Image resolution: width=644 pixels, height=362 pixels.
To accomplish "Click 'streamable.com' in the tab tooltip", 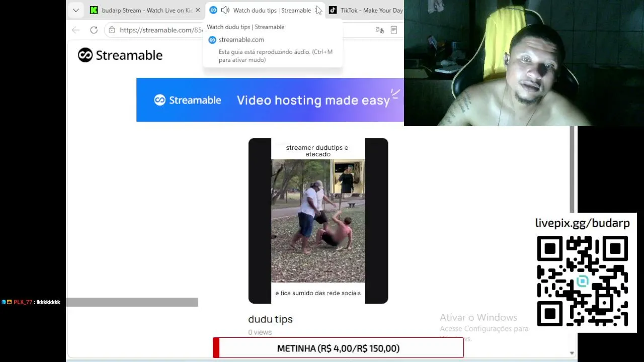I will click(241, 40).
